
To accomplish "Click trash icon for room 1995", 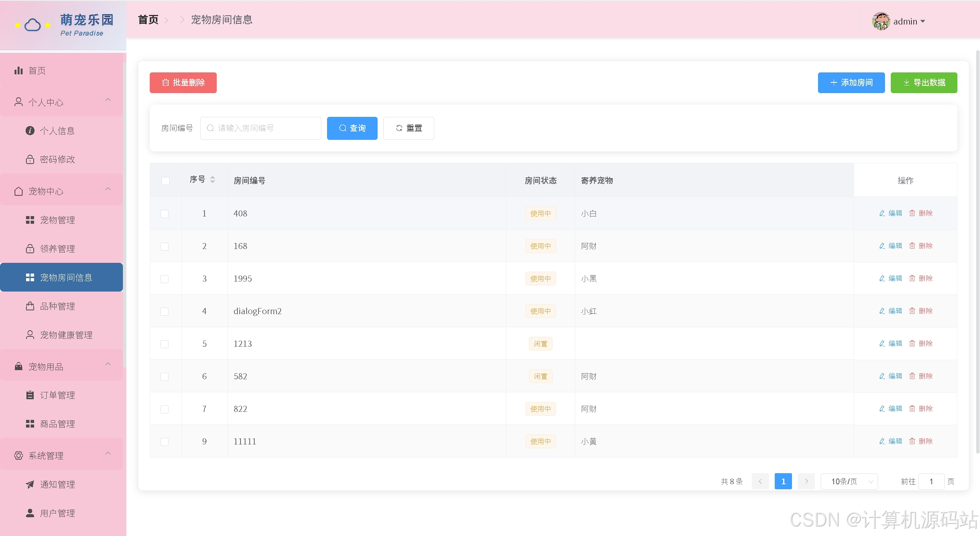I will (x=912, y=278).
